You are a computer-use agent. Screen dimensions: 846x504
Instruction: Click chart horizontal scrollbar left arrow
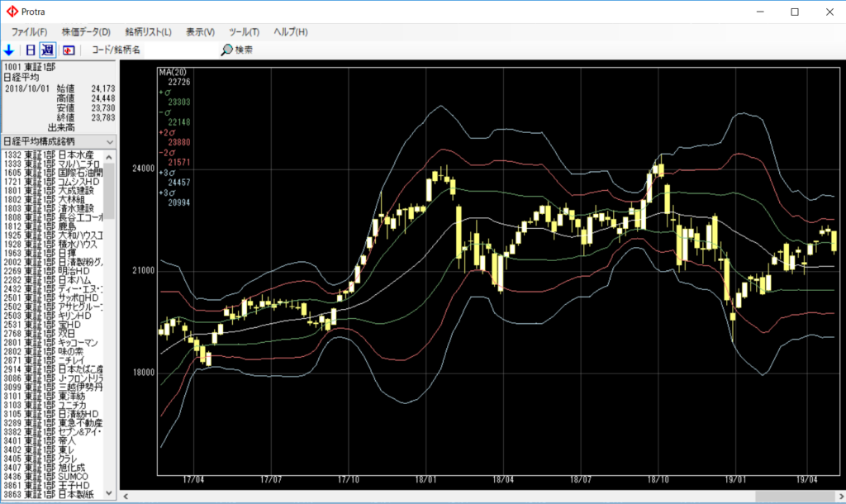pos(126,497)
